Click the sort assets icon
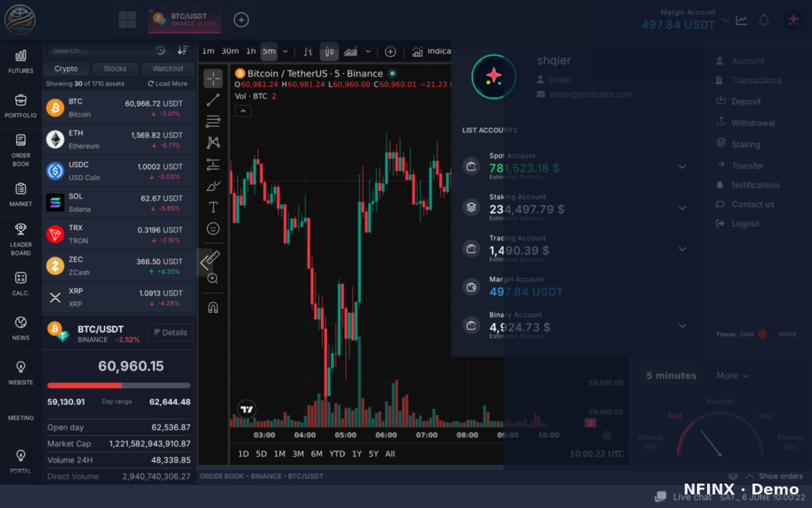 183,50
